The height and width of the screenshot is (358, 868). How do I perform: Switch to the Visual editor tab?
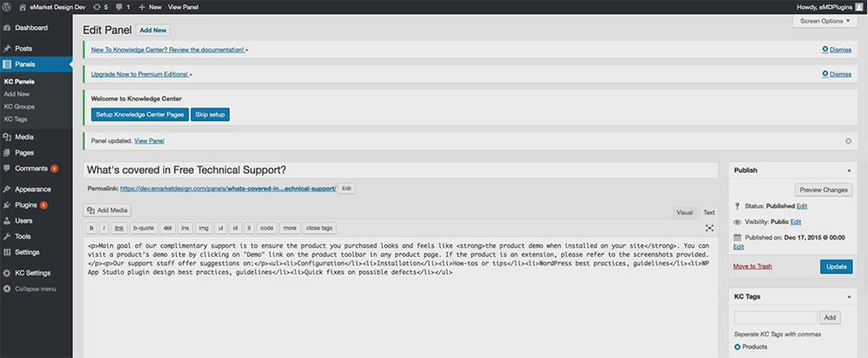685,212
